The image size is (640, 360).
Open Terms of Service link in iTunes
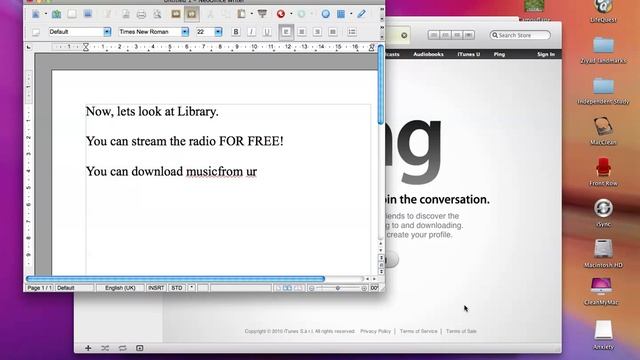point(418,331)
